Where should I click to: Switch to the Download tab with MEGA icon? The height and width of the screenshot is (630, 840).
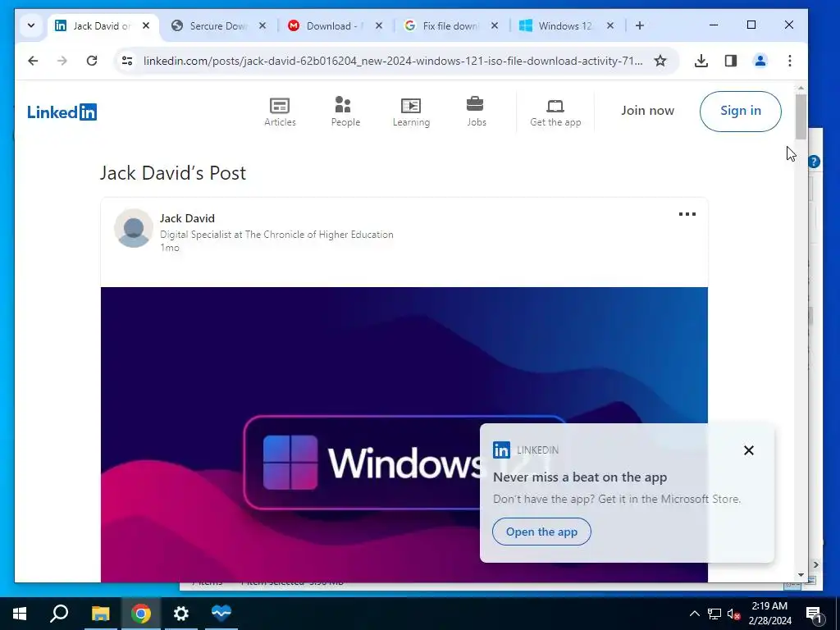tap(335, 25)
